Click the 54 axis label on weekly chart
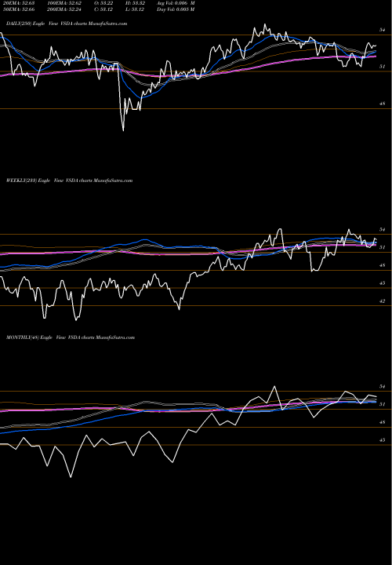Viewport: 392px width, 565px height. tap(383, 229)
